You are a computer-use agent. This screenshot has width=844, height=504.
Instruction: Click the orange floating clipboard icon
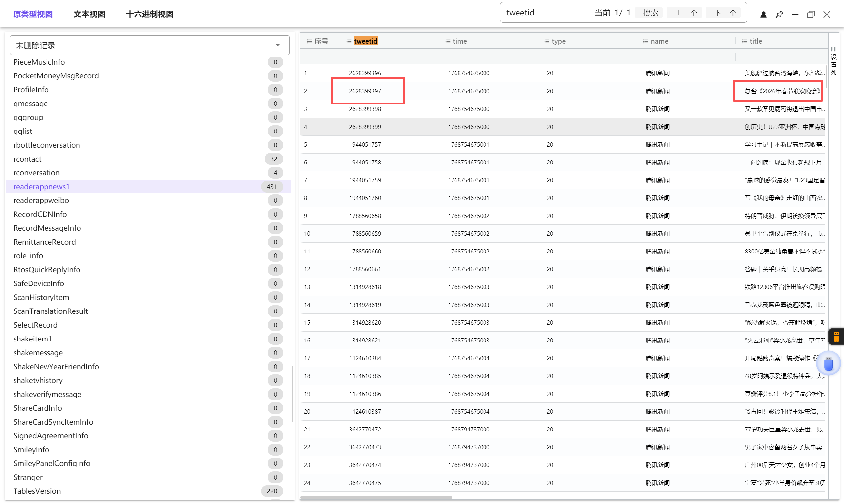[836, 337]
